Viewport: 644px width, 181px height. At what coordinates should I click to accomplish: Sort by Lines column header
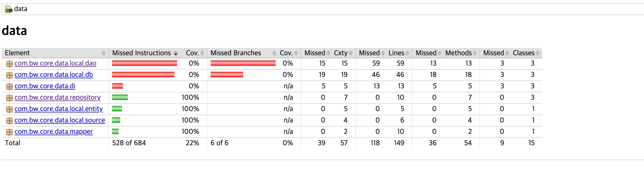(399, 53)
